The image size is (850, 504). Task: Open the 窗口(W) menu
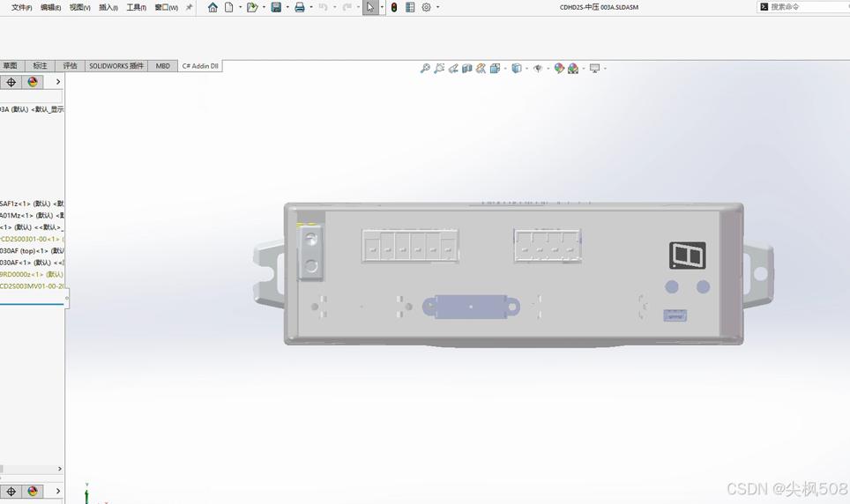(x=167, y=8)
